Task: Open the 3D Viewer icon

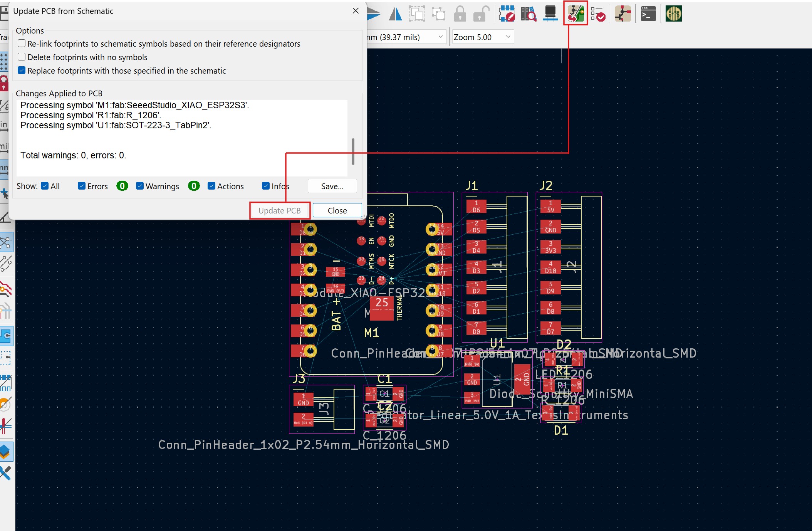Action: point(550,14)
